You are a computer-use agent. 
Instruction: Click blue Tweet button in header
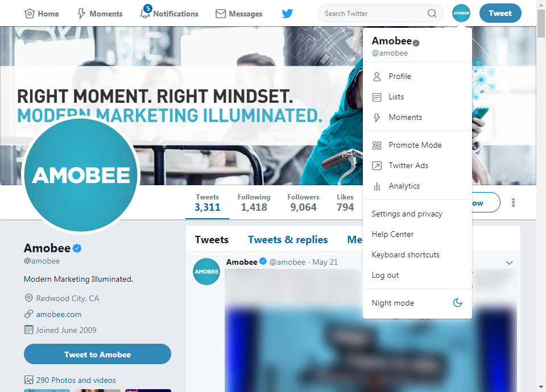click(x=500, y=13)
